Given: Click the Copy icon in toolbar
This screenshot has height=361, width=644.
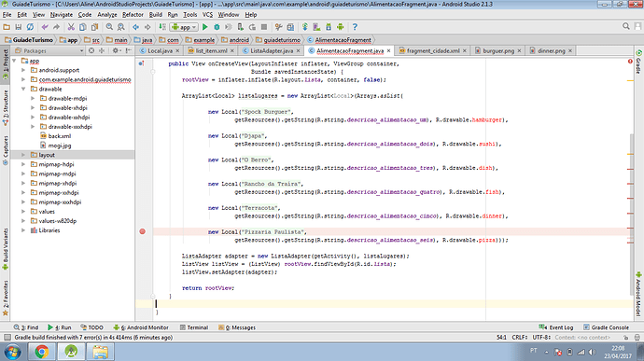Looking at the screenshot, I should 82,27.
